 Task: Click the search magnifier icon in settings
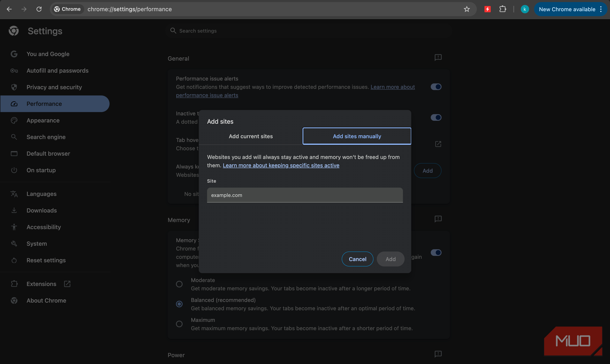click(x=173, y=31)
